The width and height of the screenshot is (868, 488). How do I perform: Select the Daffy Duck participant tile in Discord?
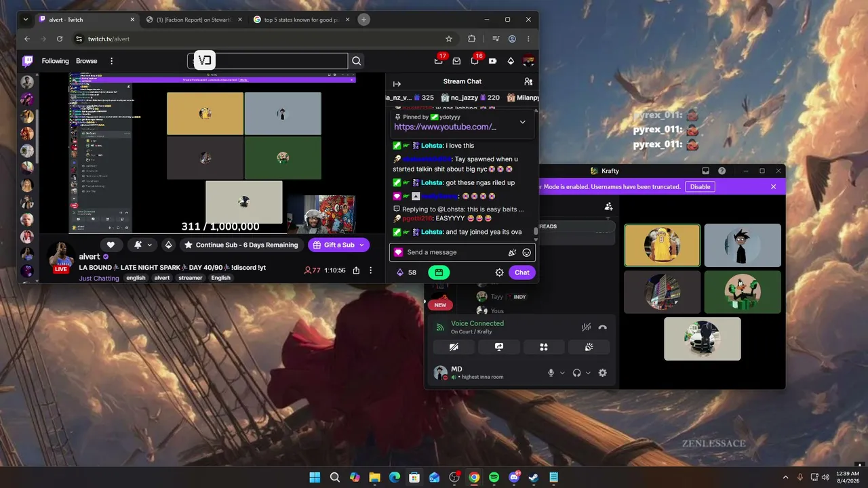(x=743, y=293)
